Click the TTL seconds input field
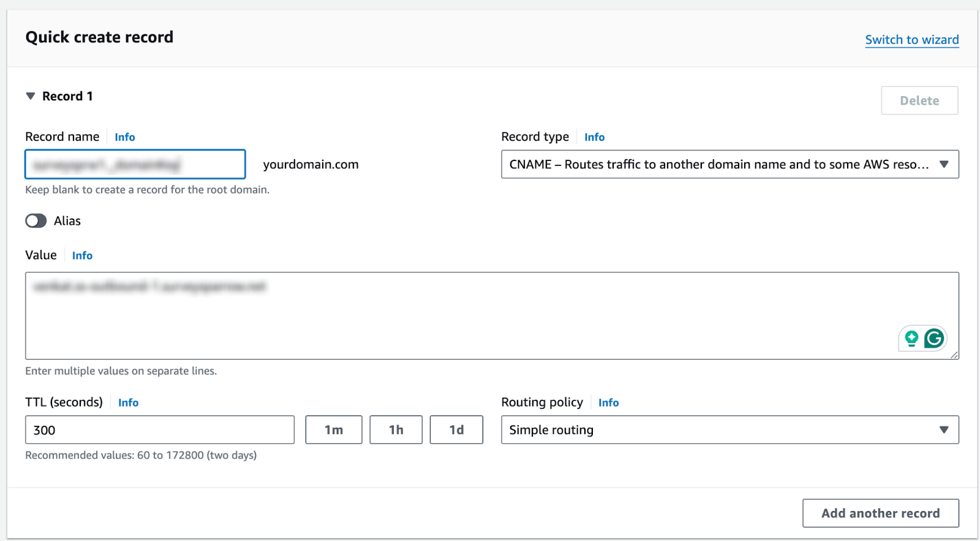Screen dimensions: 980x541 click(x=159, y=430)
